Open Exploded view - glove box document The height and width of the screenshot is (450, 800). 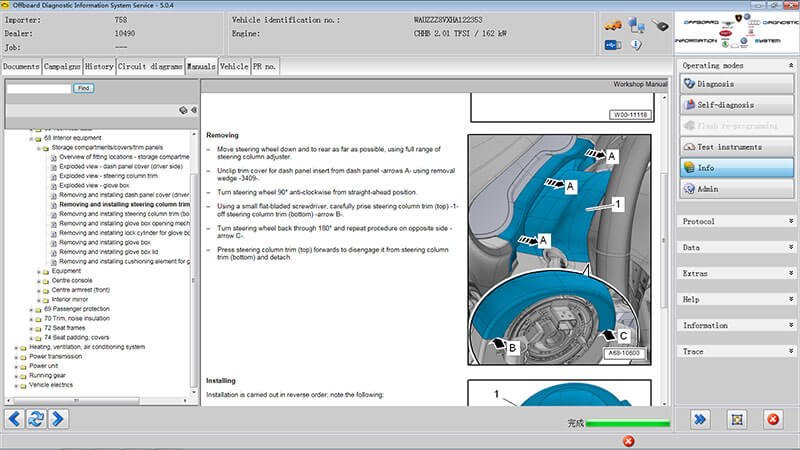coord(94,186)
